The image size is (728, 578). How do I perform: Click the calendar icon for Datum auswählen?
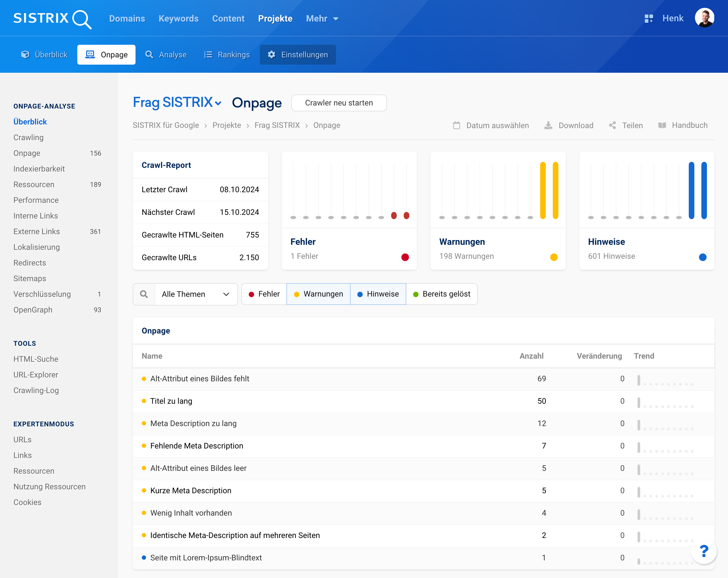coord(456,126)
